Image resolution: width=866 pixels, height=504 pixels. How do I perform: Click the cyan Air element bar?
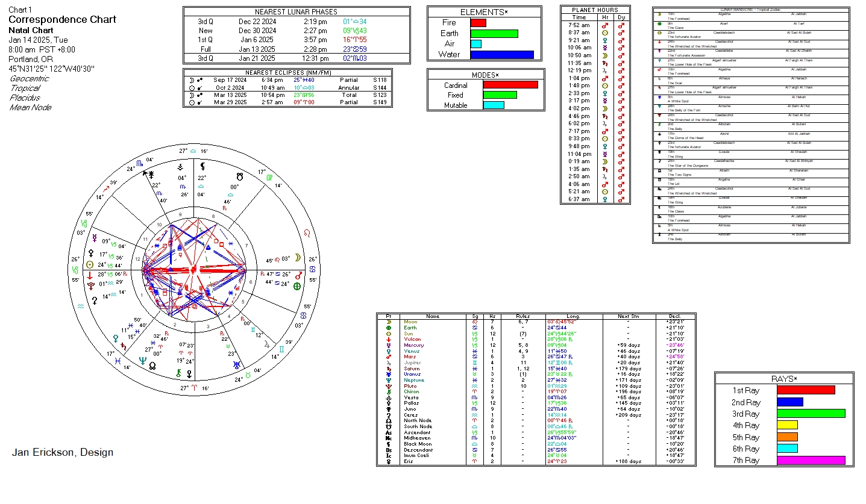[x=476, y=44]
